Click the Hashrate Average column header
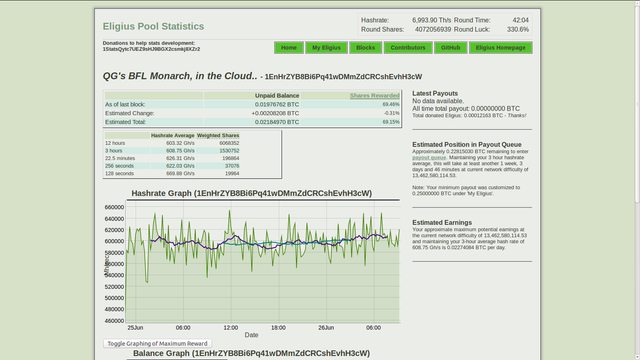Screen dimensions: 640x360 coord(173,136)
